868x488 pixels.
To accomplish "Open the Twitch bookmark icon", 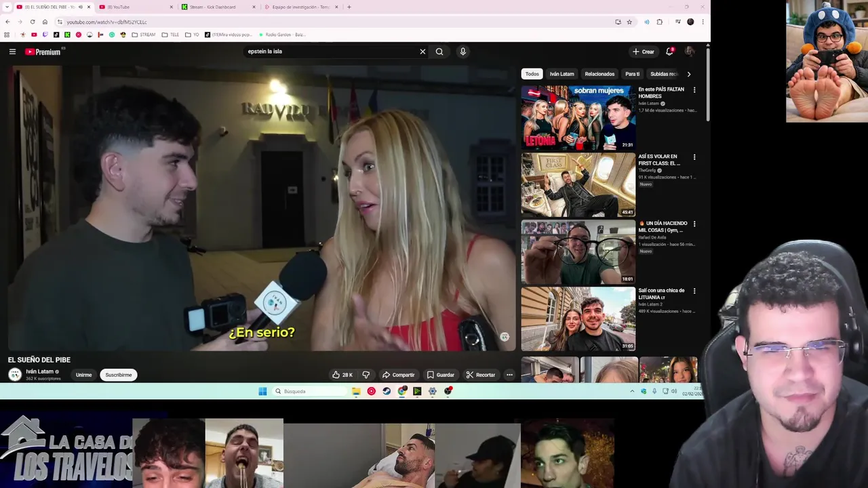I will click(45, 35).
